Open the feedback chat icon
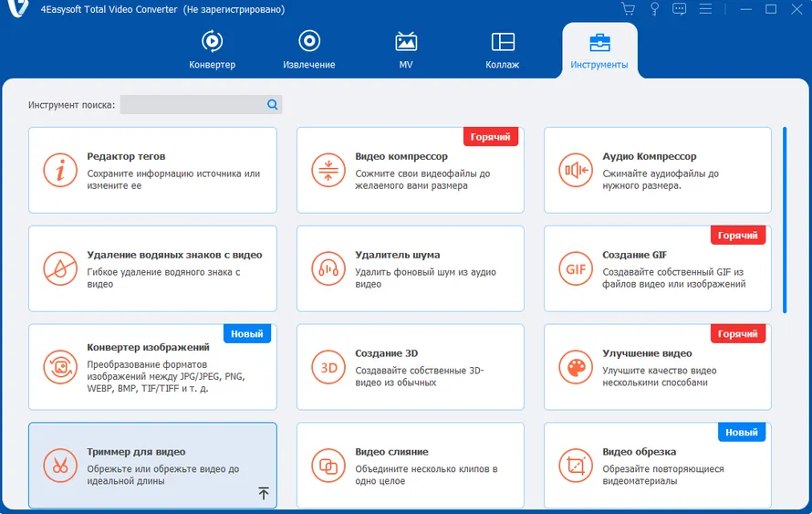 coord(680,9)
